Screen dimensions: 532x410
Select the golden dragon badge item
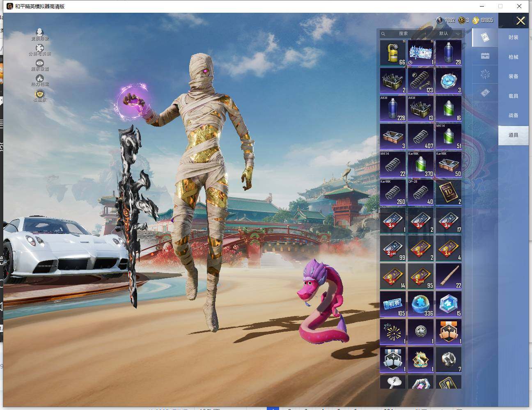point(421,360)
